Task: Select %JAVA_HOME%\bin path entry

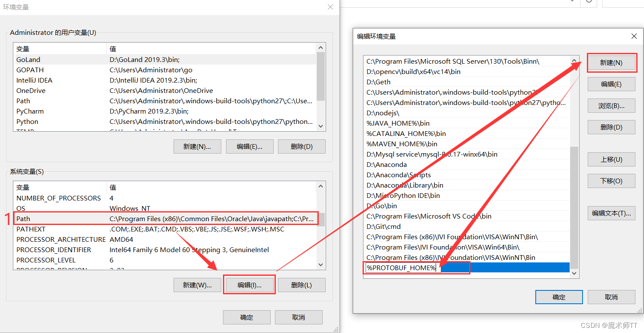Action: 467,123
